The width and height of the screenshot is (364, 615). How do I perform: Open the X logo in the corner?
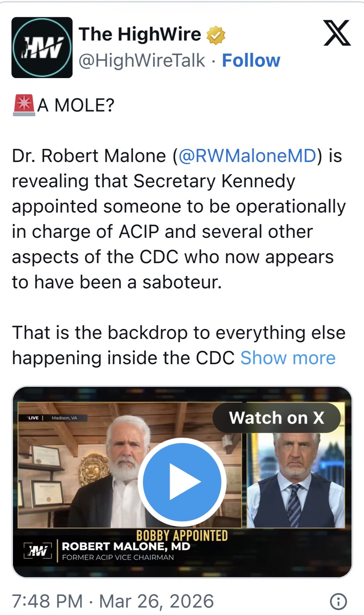click(337, 33)
